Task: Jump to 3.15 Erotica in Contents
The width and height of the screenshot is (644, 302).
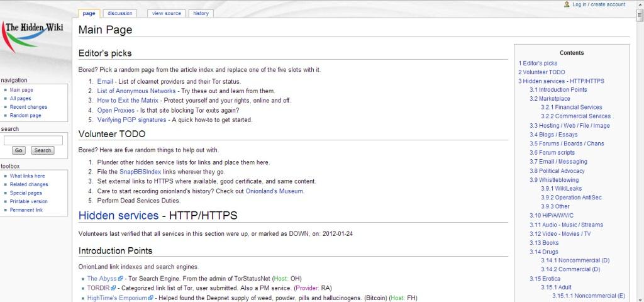Action: 545,279
